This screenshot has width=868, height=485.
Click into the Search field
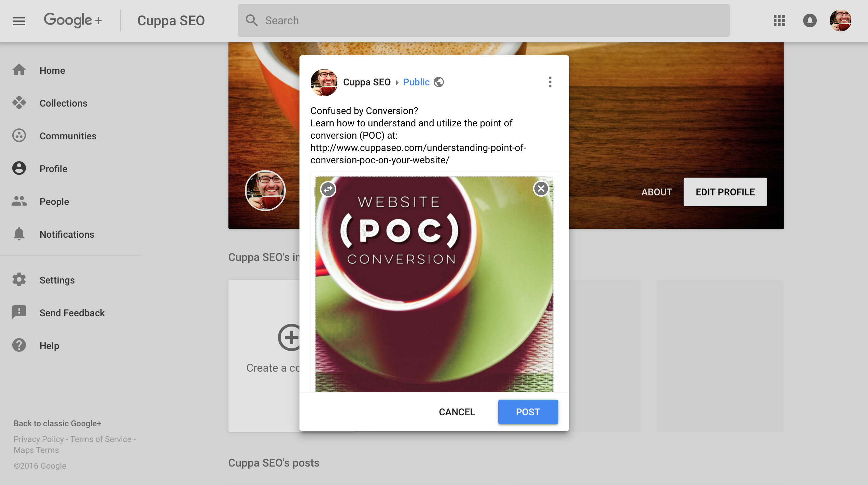click(484, 20)
